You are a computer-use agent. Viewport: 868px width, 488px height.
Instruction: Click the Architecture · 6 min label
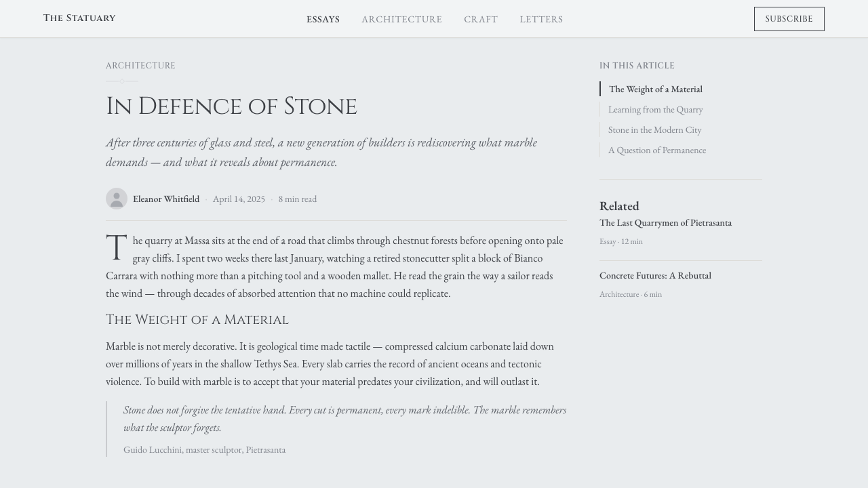pyautogui.click(x=631, y=295)
